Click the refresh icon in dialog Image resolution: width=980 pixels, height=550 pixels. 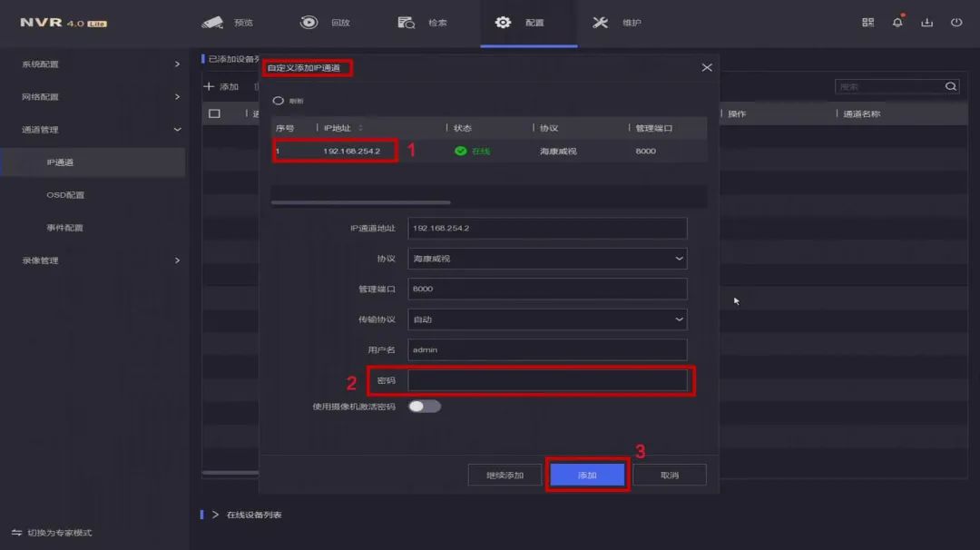[x=279, y=101]
